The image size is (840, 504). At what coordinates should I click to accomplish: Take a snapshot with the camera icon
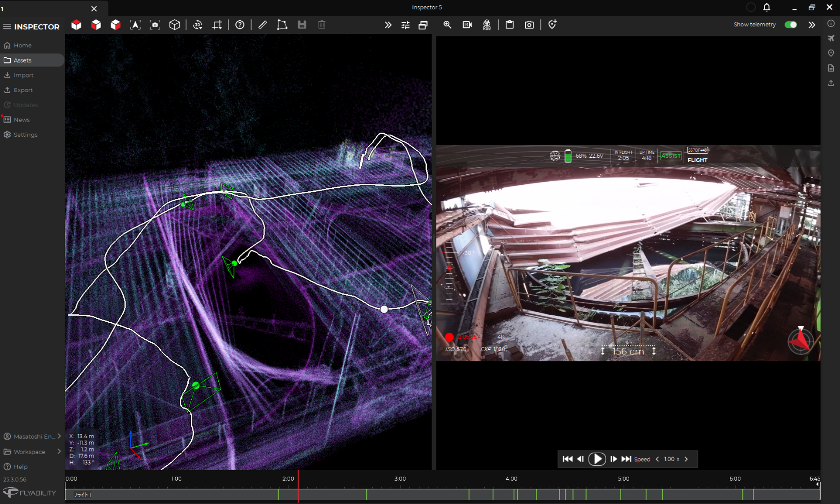point(529,25)
